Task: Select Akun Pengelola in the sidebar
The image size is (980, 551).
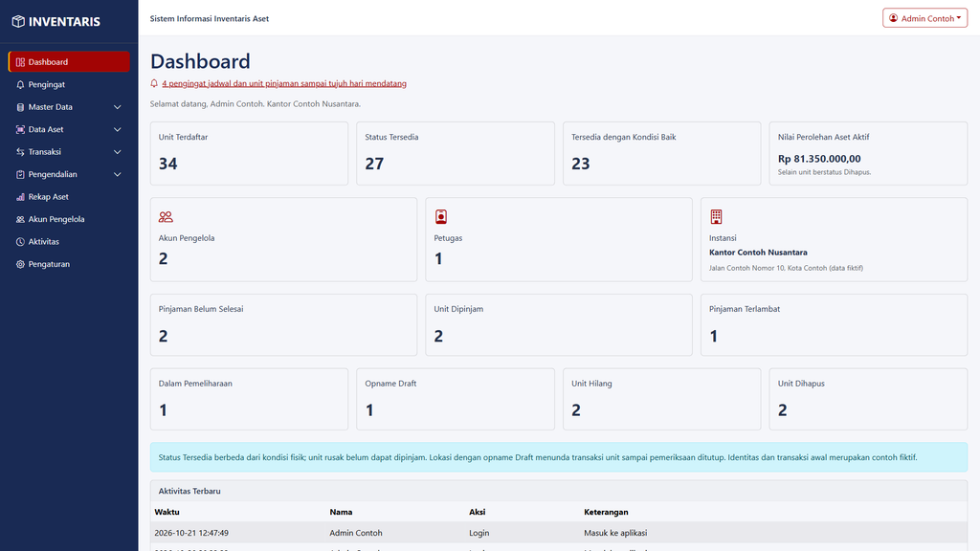Action: (69, 219)
